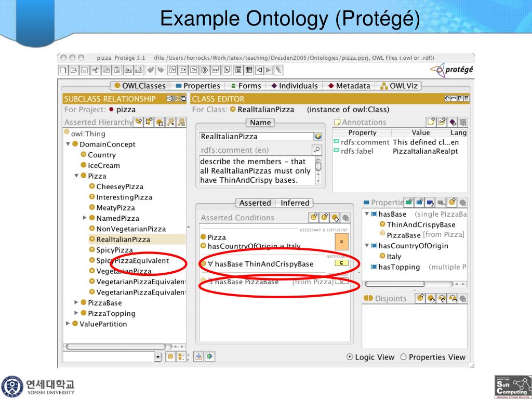Click Remove all siblings icon in Disjoints panel
The width and height of the screenshot is (532, 399).
[453, 298]
